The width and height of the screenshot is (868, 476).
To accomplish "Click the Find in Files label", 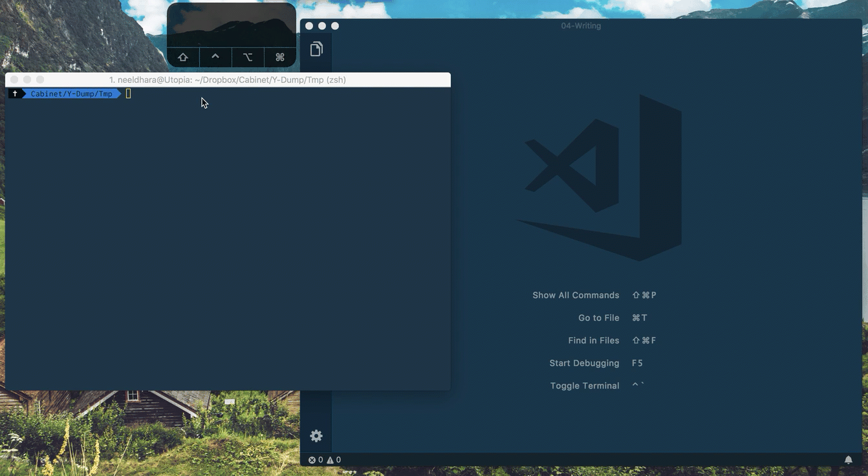I will (x=594, y=340).
